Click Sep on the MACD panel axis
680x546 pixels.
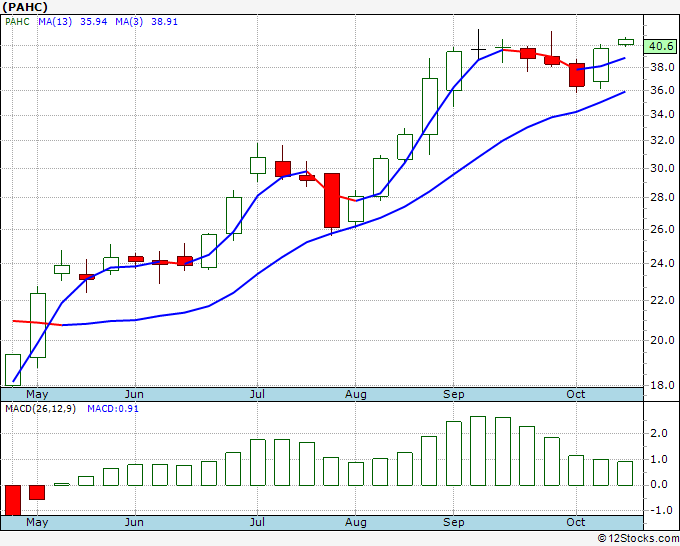454,523
